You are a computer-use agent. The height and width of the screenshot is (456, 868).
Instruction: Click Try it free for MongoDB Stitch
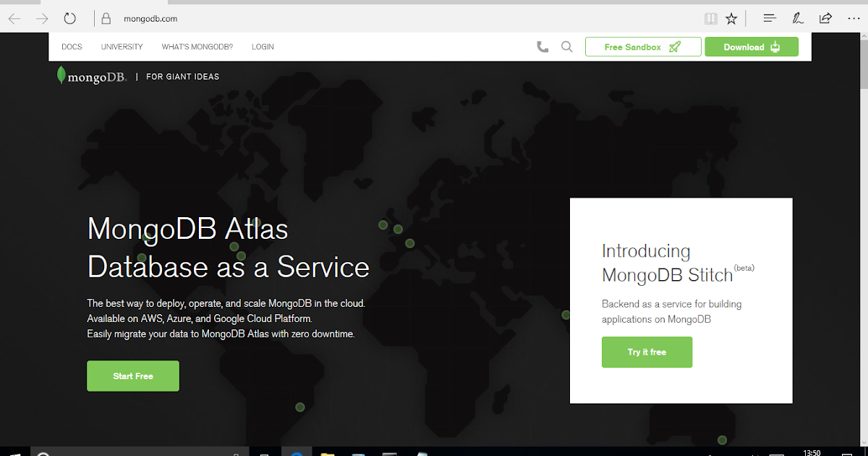pyautogui.click(x=647, y=352)
